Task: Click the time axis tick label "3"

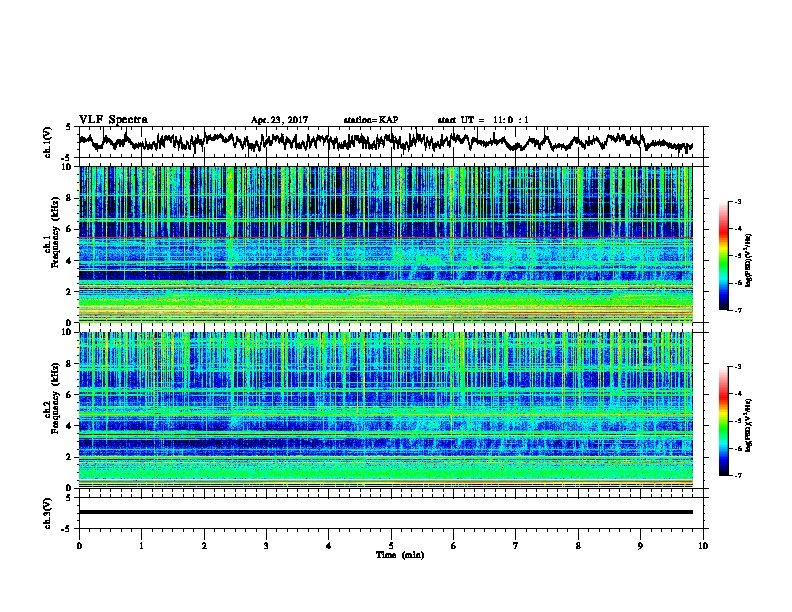Action: pyautogui.click(x=266, y=546)
